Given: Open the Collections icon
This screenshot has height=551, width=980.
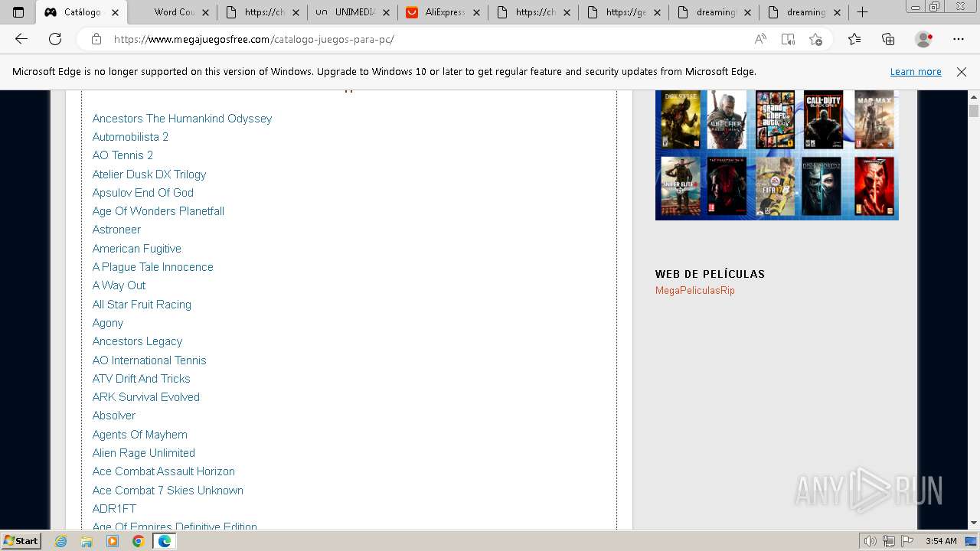Looking at the screenshot, I should pos(888,39).
